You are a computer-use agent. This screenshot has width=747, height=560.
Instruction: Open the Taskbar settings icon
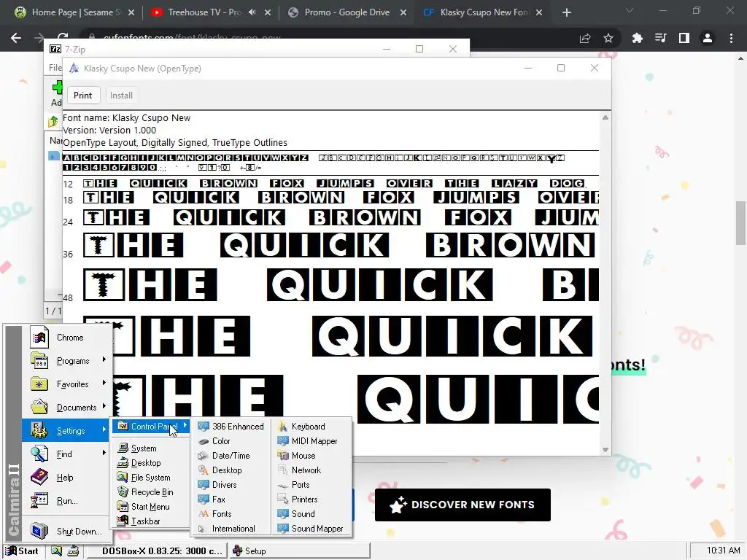(x=123, y=521)
